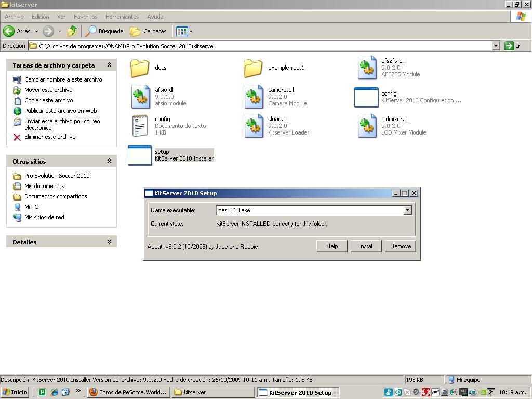The height and width of the screenshot is (399, 532).
Task: Open the Archivo menu
Action: [14, 17]
